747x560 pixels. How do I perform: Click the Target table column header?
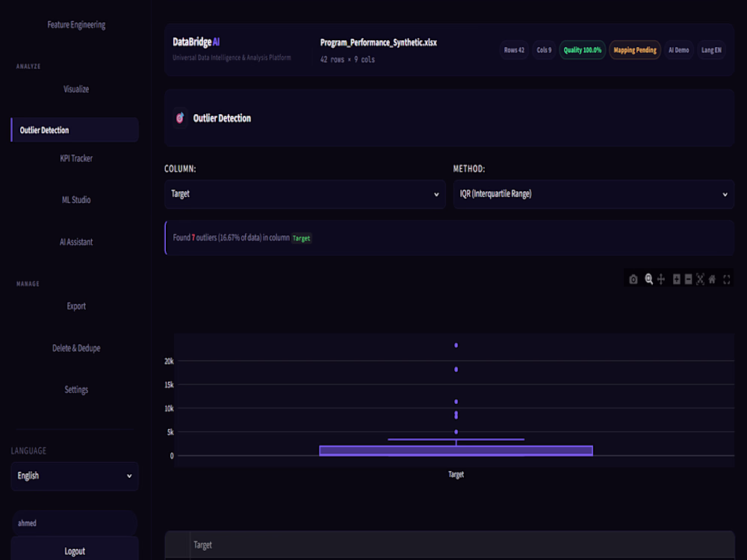click(x=202, y=545)
